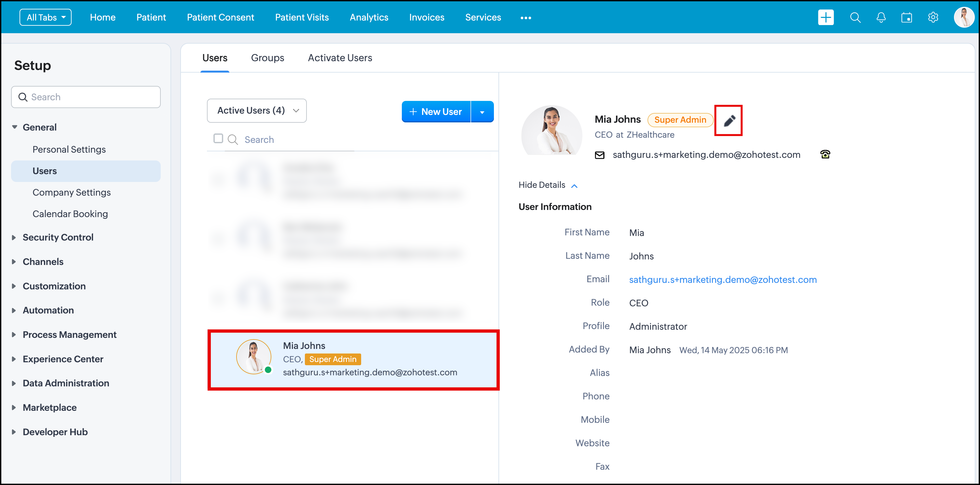Image resolution: width=980 pixels, height=485 pixels.
Task: Click the plus quick-create icon in top bar
Action: pyautogui.click(x=825, y=18)
